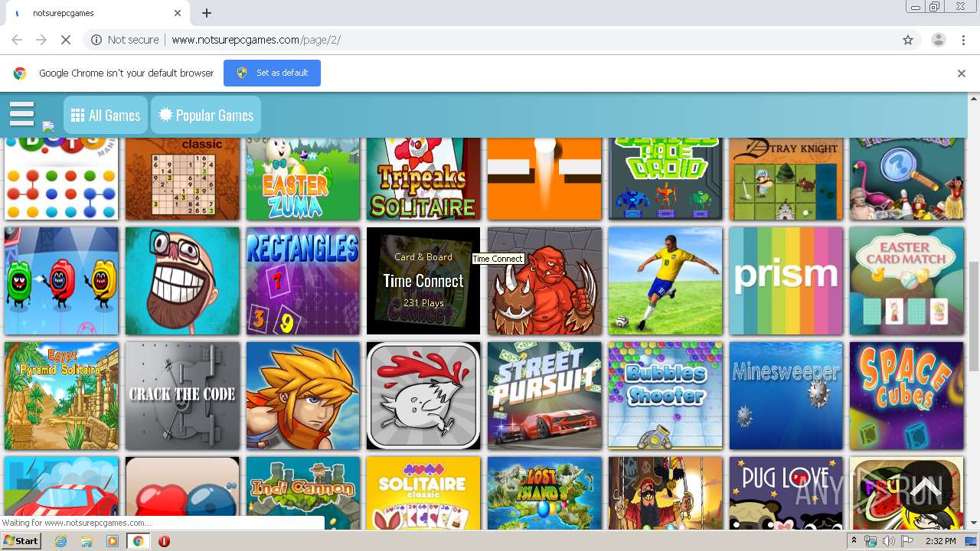Open Egypt Pyramid Solitaire game

61,396
